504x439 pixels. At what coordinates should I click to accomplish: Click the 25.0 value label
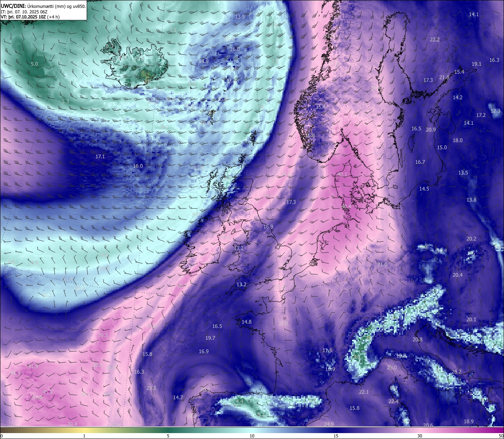392,367
